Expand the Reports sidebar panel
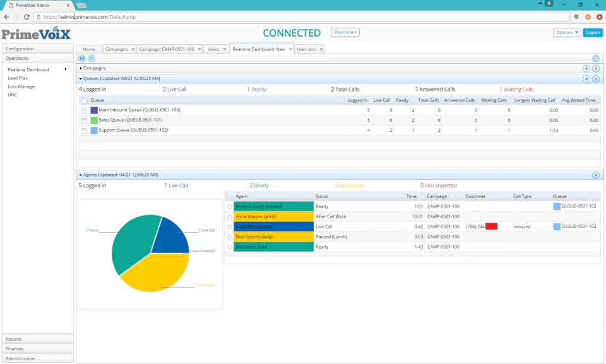 37,339
